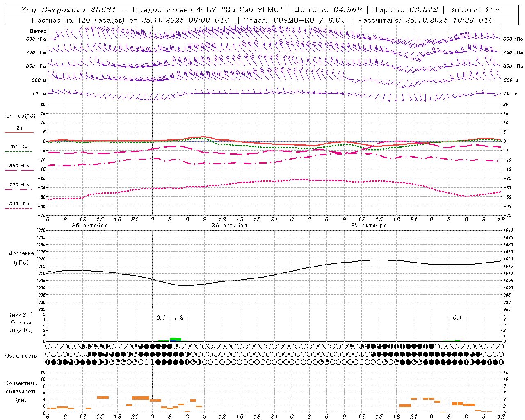The image size is (525, 420).
Task: Click the station name Yug_Beryozovo_23631
Action: [68, 10]
